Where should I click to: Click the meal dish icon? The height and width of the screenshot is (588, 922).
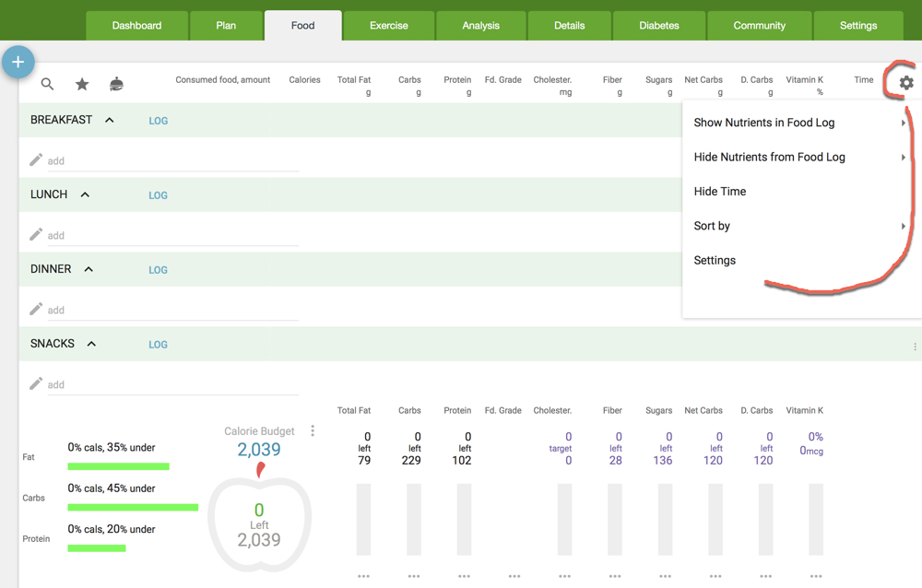pyautogui.click(x=116, y=84)
